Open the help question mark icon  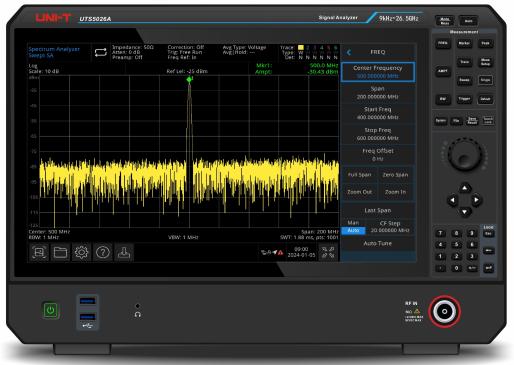tap(103, 252)
